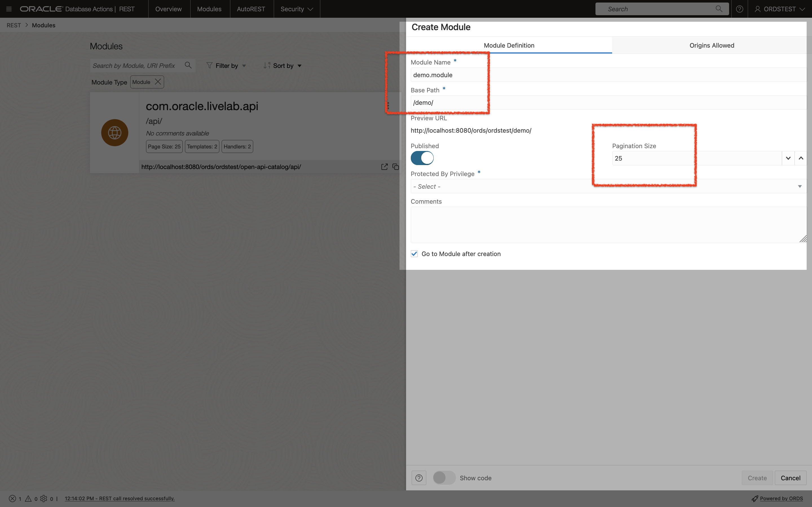Enable the Show code toggle
Screen dimensions: 812x507
(x=444, y=478)
